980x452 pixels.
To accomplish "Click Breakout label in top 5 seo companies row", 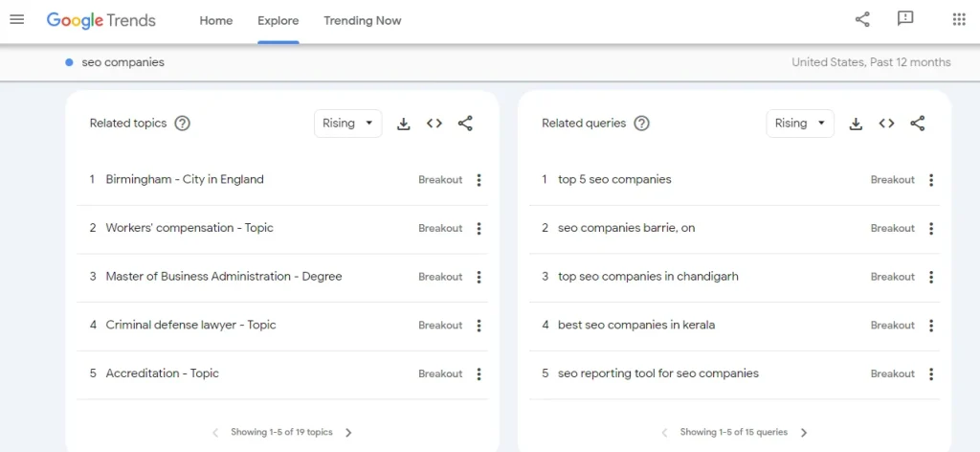I will tap(893, 180).
